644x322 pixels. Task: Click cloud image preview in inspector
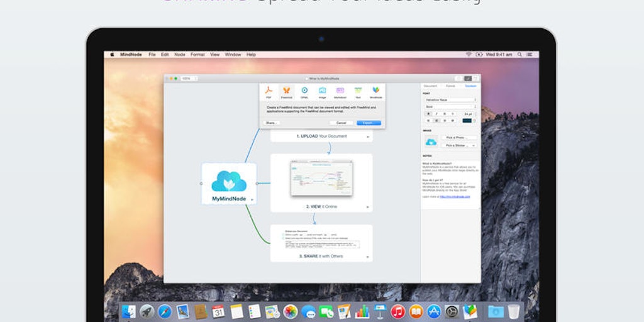click(x=431, y=142)
